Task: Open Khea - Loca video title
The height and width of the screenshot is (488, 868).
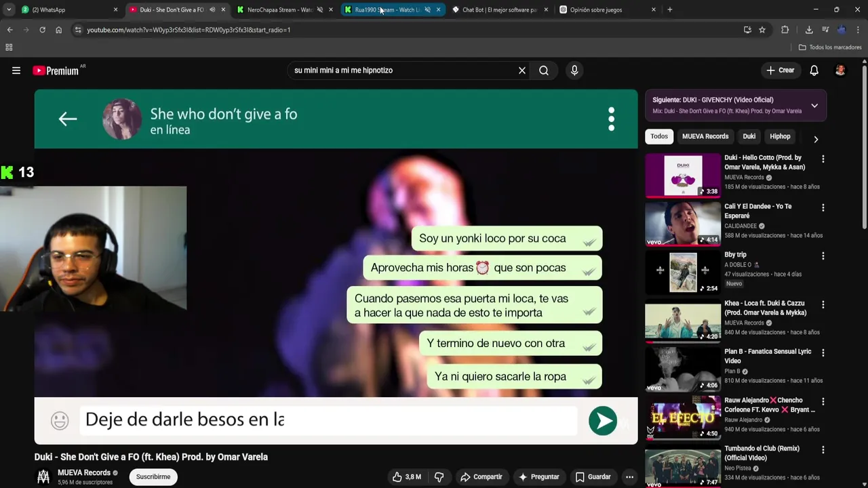Action: (x=765, y=308)
